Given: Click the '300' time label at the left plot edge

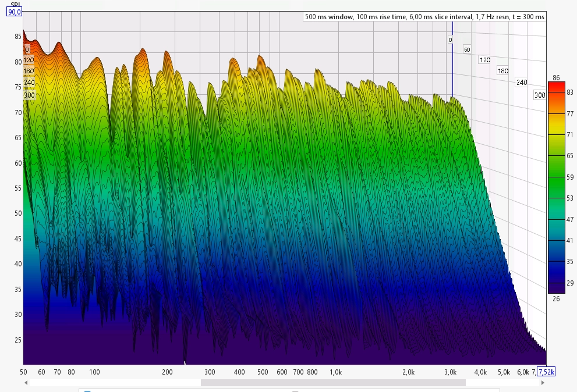Looking at the screenshot, I should tap(29, 95).
